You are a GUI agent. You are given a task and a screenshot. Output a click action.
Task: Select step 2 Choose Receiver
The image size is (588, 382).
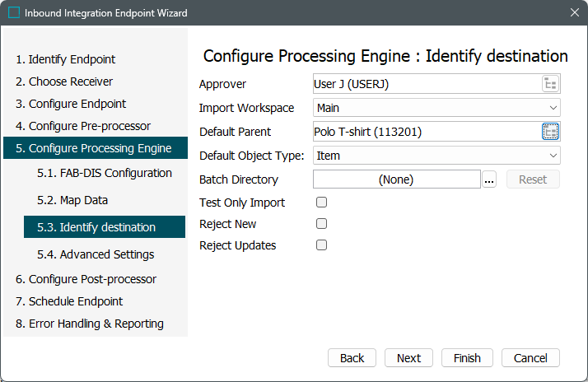point(64,82)
